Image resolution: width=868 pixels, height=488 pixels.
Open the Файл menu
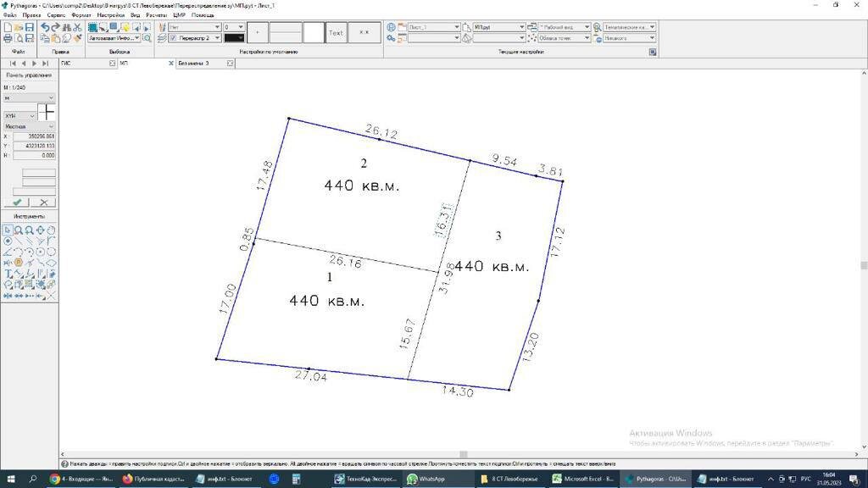[x=10, y=15]
